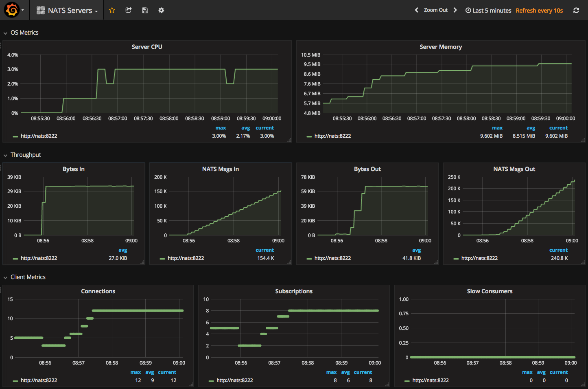Toggle http://nats:8222 series in NATS Msgs In legend

(x=186, y=258)
